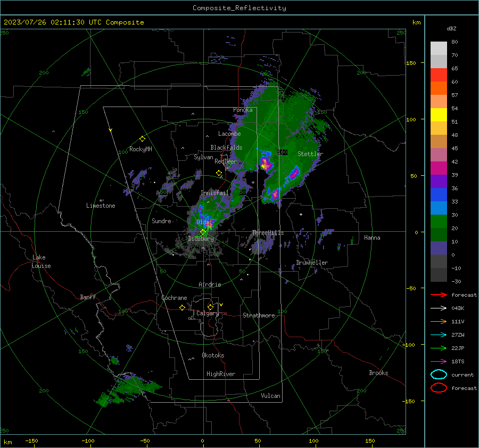
Task: Click the magenta 18TS arrow in legend
Action: pyautogui.click(x=439, y=362)
